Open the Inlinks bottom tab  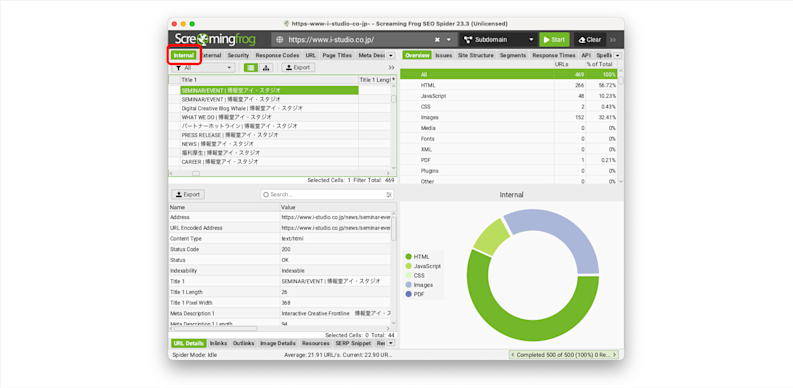(x=218, y=343)
